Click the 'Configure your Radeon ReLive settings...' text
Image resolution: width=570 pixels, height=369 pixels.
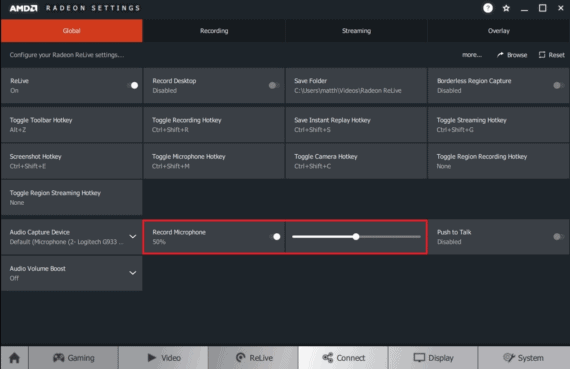pyautogui.click(x=67, y=55)
